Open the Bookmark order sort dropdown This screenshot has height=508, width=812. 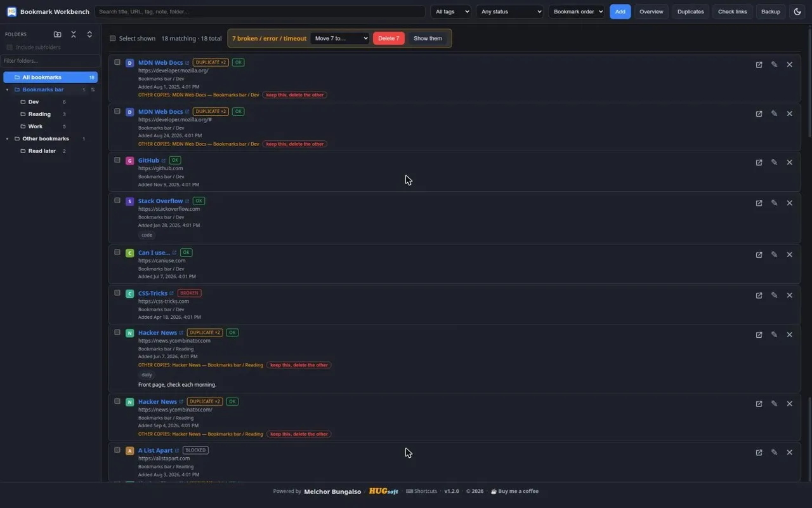pos(577,11)
